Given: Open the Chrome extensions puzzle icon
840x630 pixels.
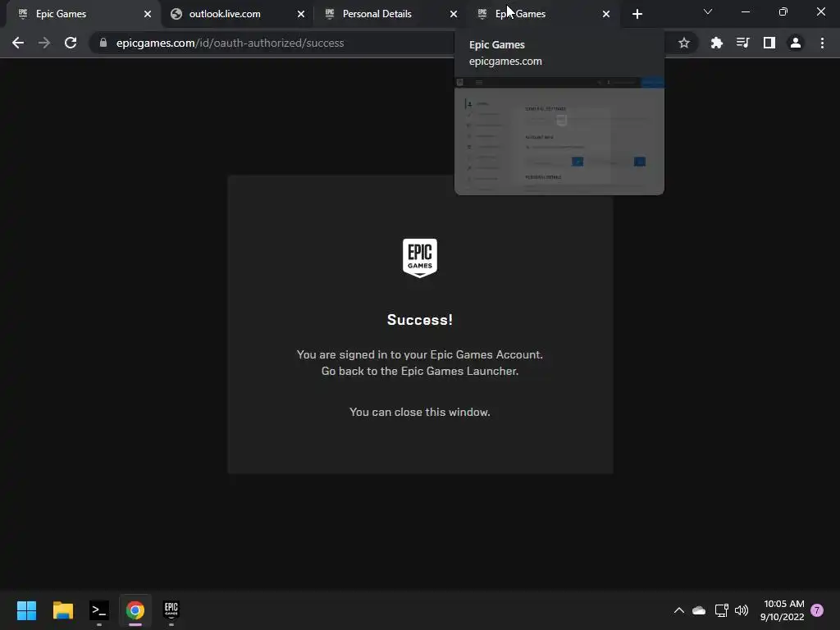Looking at the screenshot, I should [x=717, y=43].
